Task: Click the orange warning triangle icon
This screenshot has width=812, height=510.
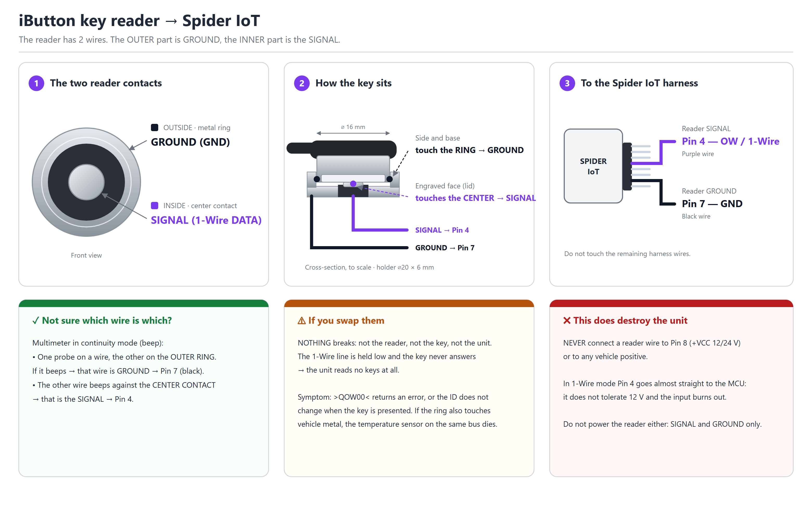Action: (x=301, y=321)
